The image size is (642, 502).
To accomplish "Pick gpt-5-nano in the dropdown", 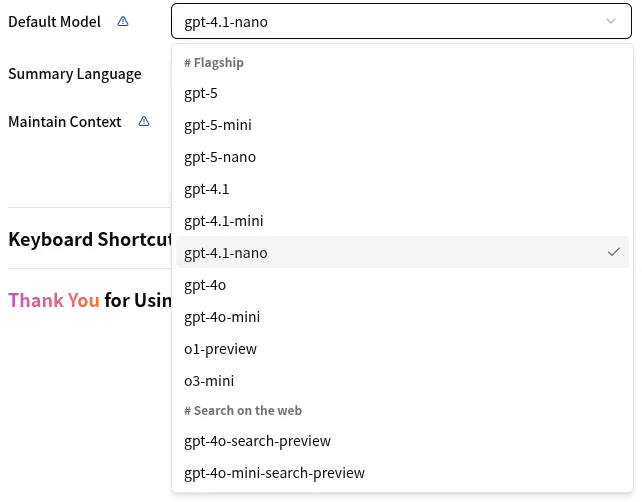I will (220, 157).
